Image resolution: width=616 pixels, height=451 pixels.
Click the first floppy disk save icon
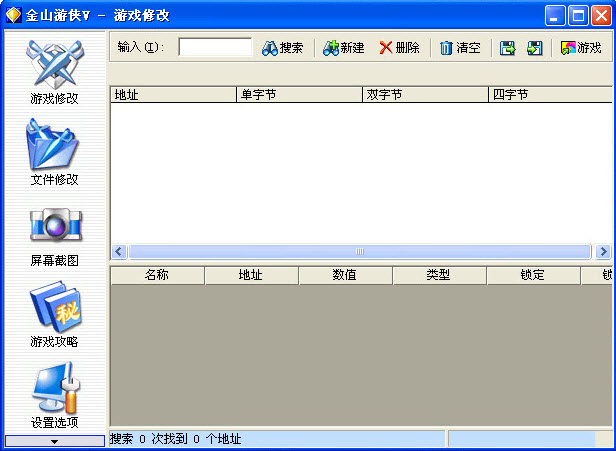coord(508,48)
